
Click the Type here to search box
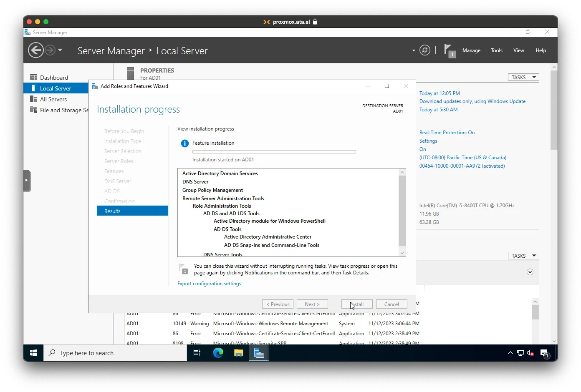115,353
